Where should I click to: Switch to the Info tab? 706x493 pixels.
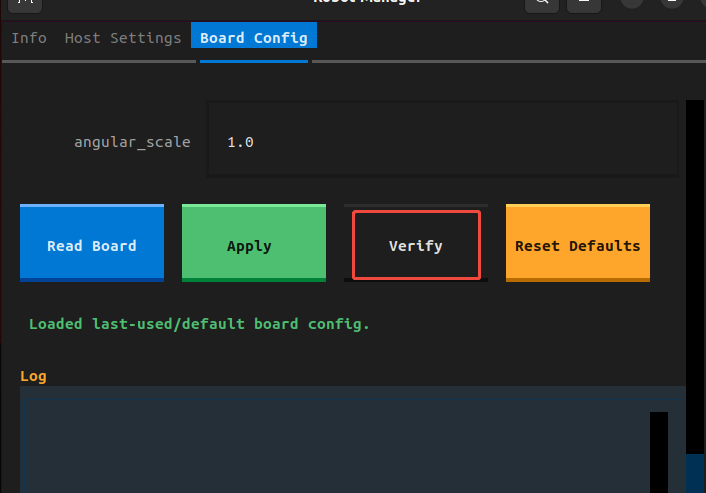[x=29, y=38]
